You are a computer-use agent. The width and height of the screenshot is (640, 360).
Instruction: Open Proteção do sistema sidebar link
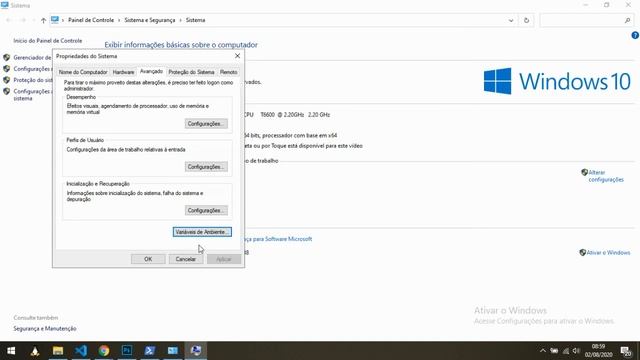tap(33, 80)
